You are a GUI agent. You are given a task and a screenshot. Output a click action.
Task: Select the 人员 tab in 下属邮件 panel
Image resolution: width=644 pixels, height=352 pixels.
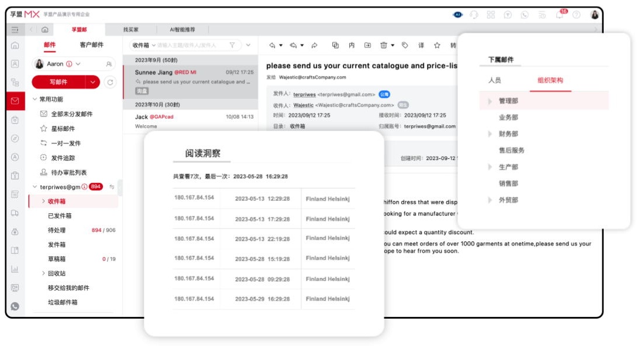(x=494, y=80)
